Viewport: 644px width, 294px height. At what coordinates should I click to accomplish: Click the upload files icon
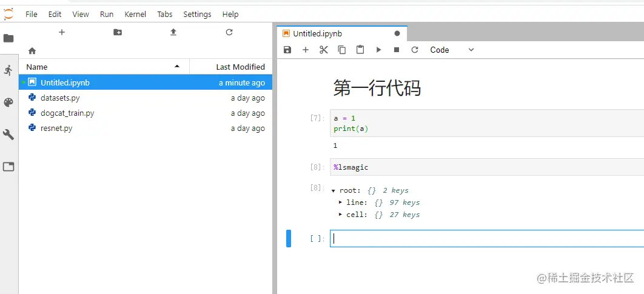pos(173,32)
